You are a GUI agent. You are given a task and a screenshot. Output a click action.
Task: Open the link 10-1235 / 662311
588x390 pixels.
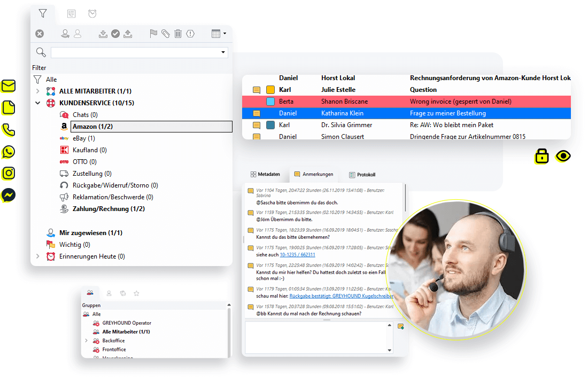(x=297, y=255)
